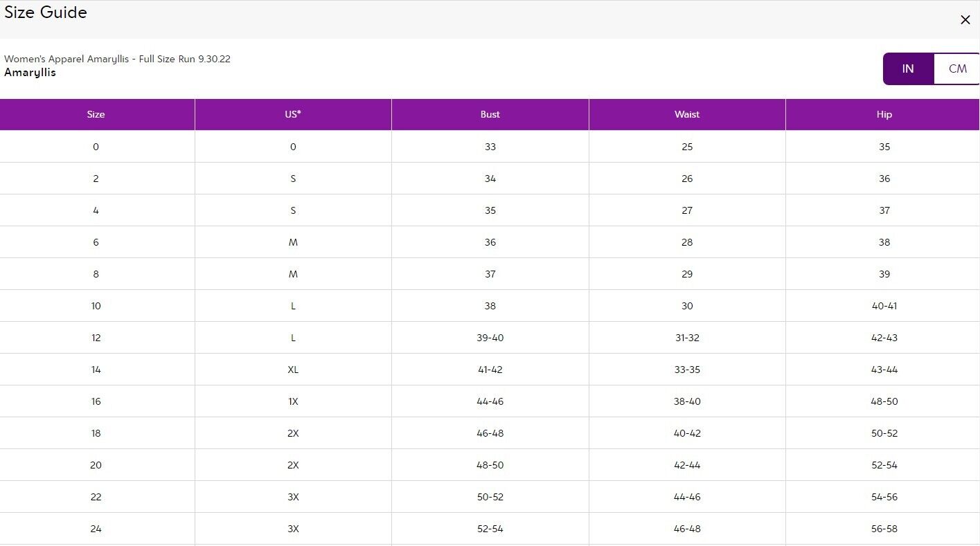The height and width of the screenshot is (546, 980).
Task: Click the 56-58 hip cell
Action: [884, 529]
